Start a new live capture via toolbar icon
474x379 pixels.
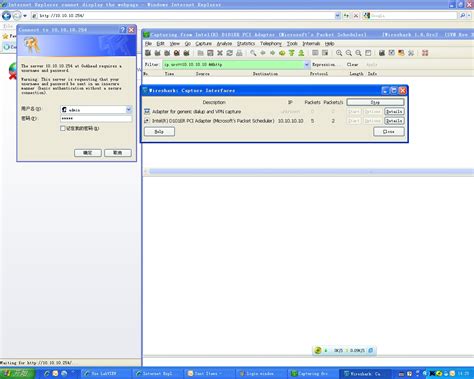coord(167,53)
